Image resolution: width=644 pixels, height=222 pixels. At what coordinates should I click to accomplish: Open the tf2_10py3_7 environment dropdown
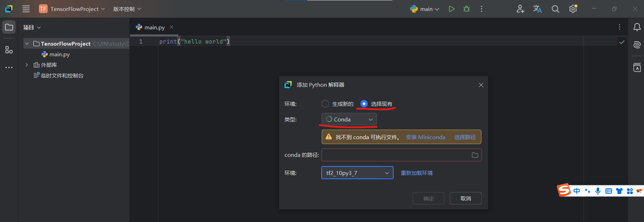coord(357,173)
